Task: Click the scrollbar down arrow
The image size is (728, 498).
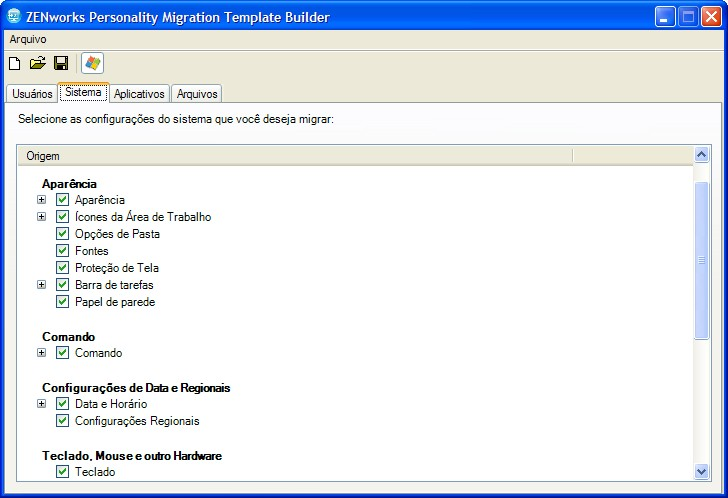Action: [701, 472]
